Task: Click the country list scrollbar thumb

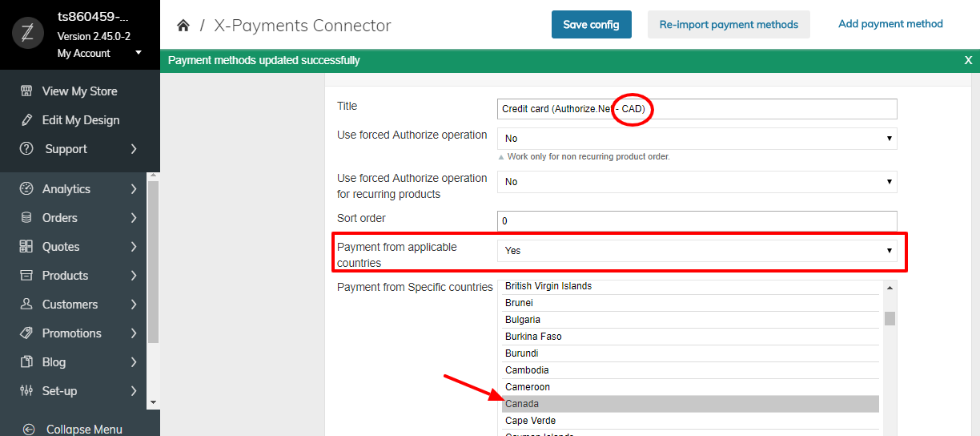Action: [890, 318]
